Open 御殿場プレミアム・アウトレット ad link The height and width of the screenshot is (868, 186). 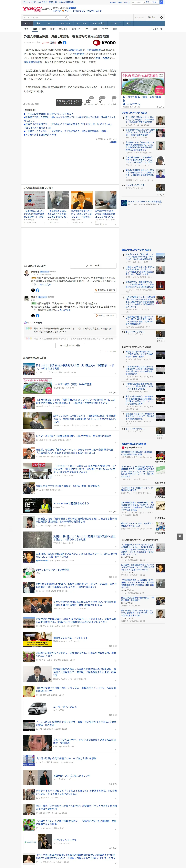point(70,638)
